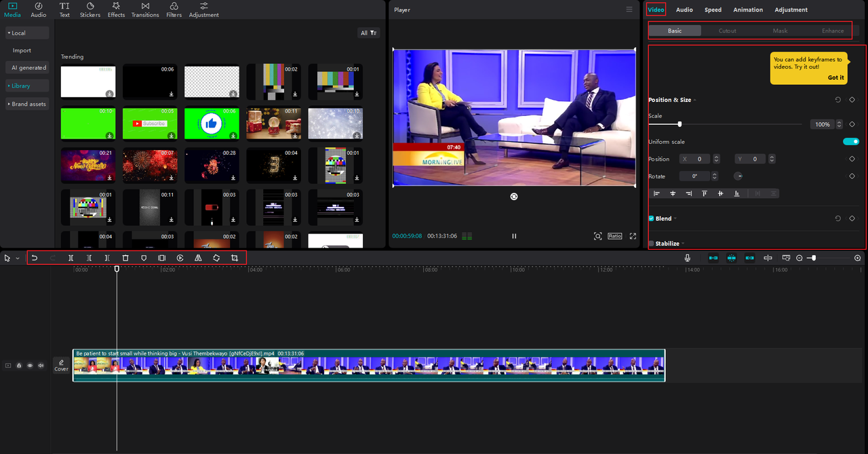Collapse the Position & Size section
The height and width of the screenshot is (454, 868).
(x=695, y=100)
